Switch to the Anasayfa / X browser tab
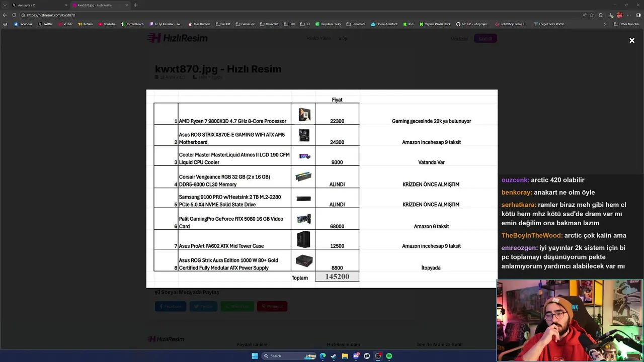 tap(39, 5)
